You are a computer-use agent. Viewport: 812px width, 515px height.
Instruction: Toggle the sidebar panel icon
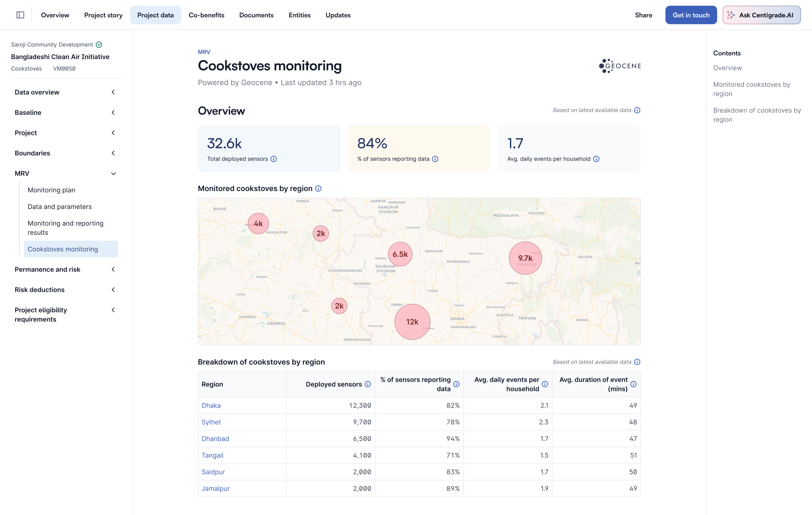(20, 15)
